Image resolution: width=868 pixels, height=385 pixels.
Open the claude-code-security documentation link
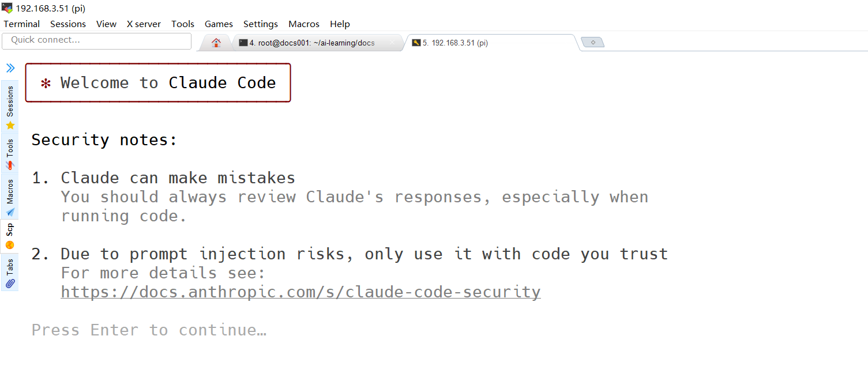(301, 292)
